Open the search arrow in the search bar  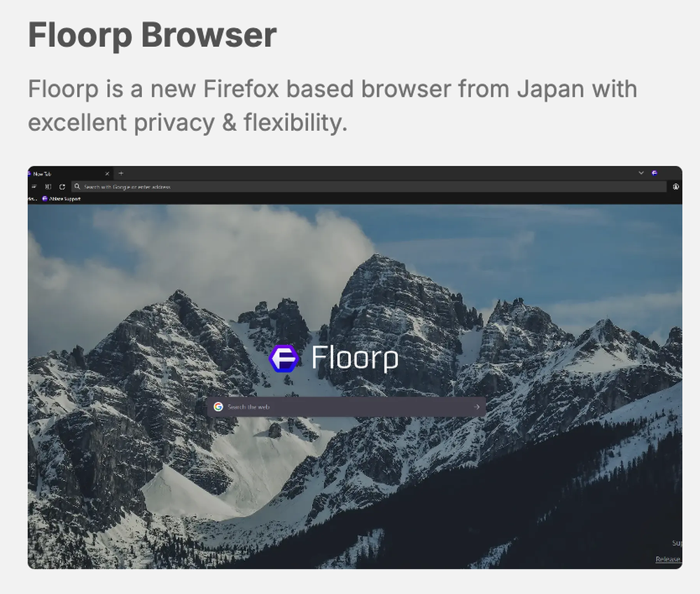pyautogui.click(x=475, y=406)
